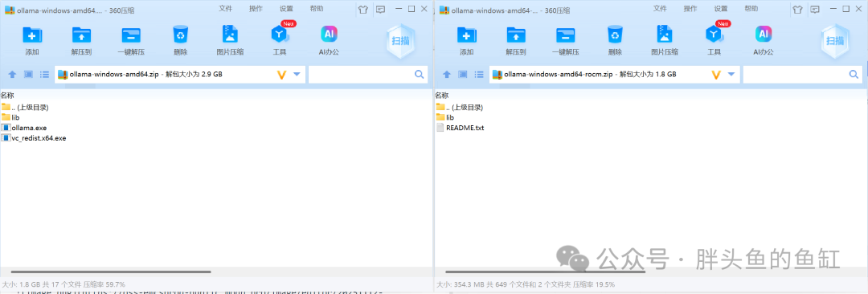Open AI办公 in left window
The height and width of the screenshot is (294, 868).
click(x=330, y=35)
